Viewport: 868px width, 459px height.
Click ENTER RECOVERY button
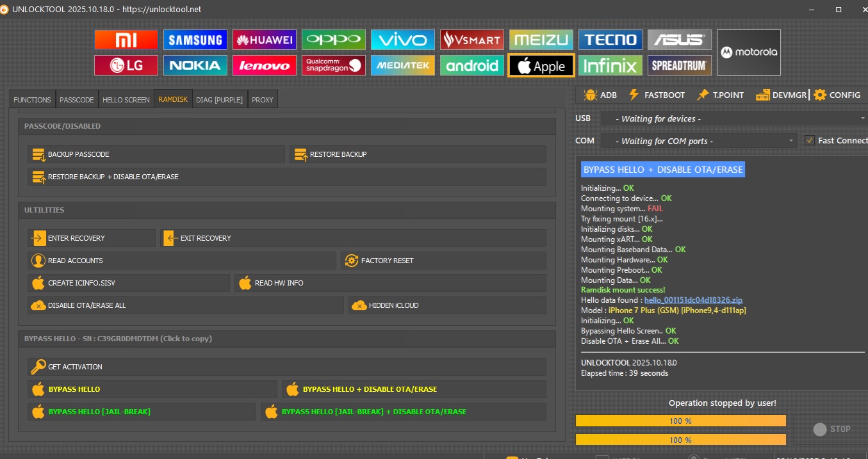click(x=92, y=238)
